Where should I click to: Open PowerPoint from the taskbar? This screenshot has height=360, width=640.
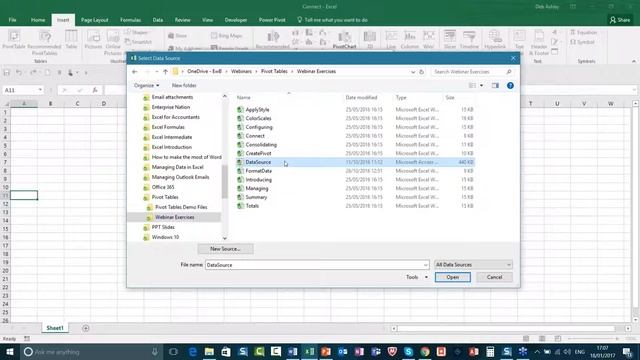[x=326, y=351]
